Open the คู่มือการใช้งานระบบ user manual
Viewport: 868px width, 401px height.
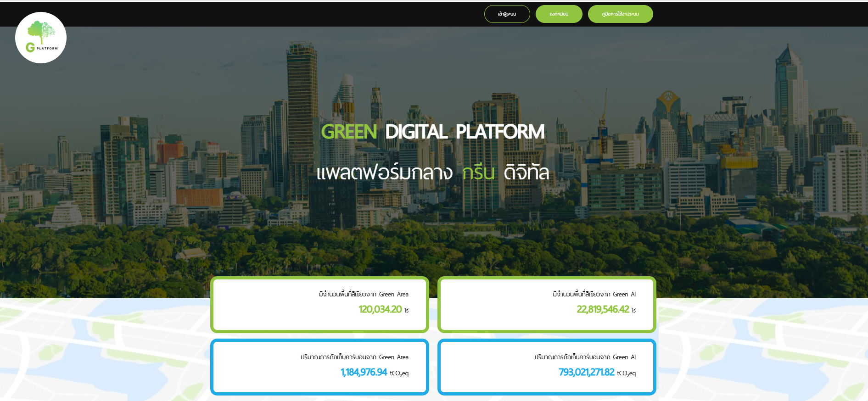[620, 14]
